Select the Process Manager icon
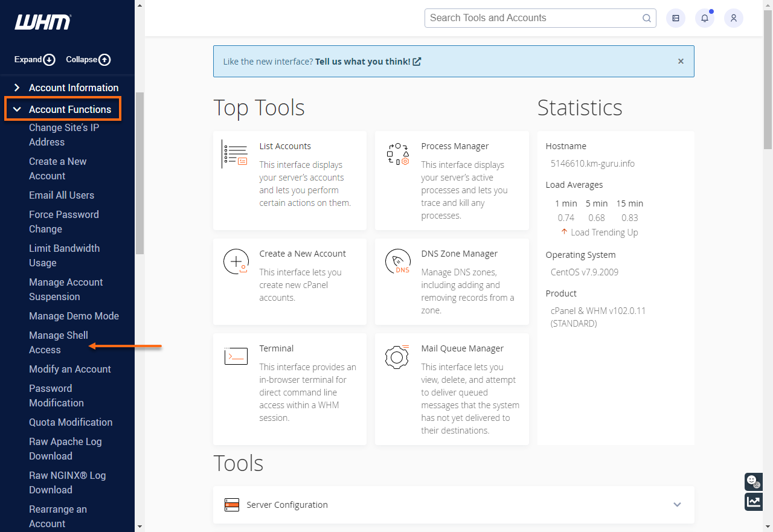The image size is (773, 532). (x=397, y=153)
